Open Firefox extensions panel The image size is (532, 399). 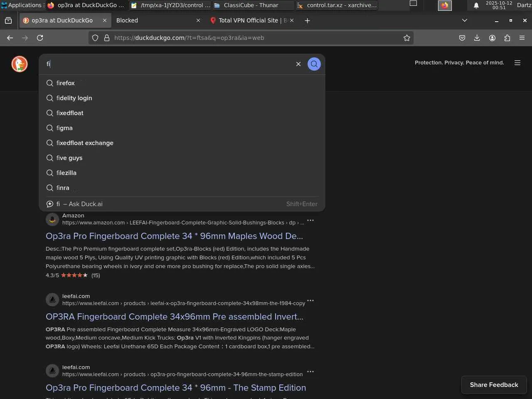click(507, 38)
